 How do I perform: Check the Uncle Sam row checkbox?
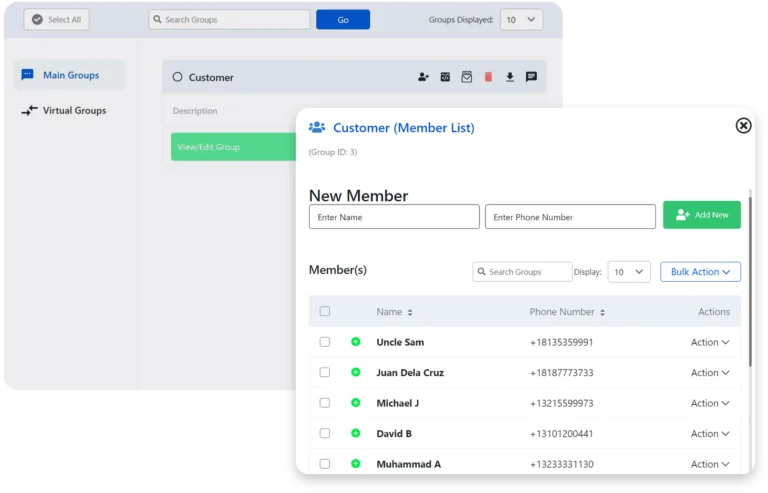(x=325, y=342)
